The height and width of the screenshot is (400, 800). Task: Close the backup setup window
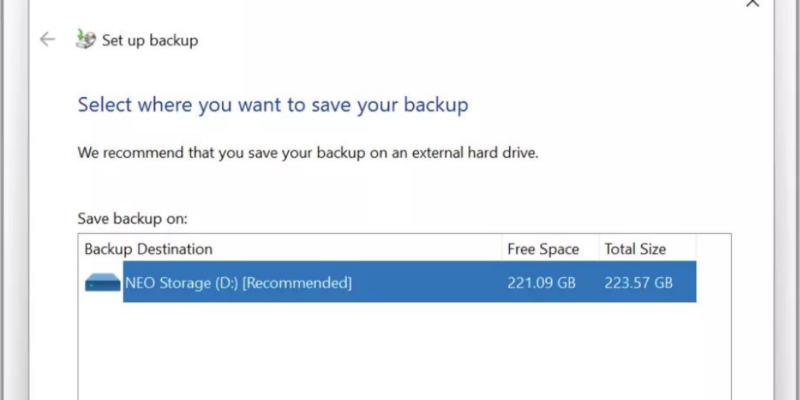click(753, 4)
